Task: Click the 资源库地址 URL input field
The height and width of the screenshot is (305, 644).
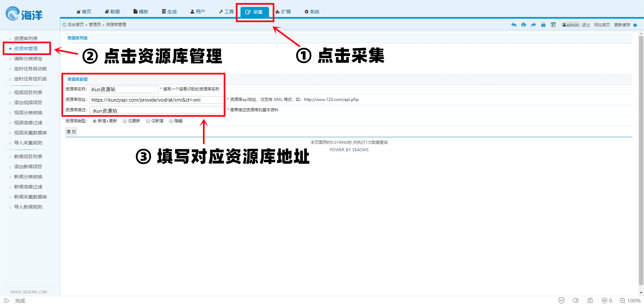Action: [156, 100]
